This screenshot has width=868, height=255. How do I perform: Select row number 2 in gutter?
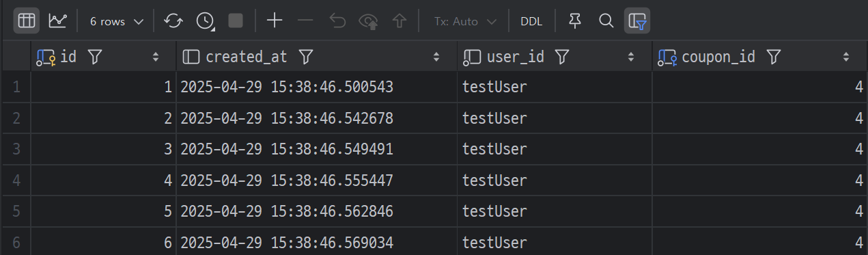[x=16, y=118]
